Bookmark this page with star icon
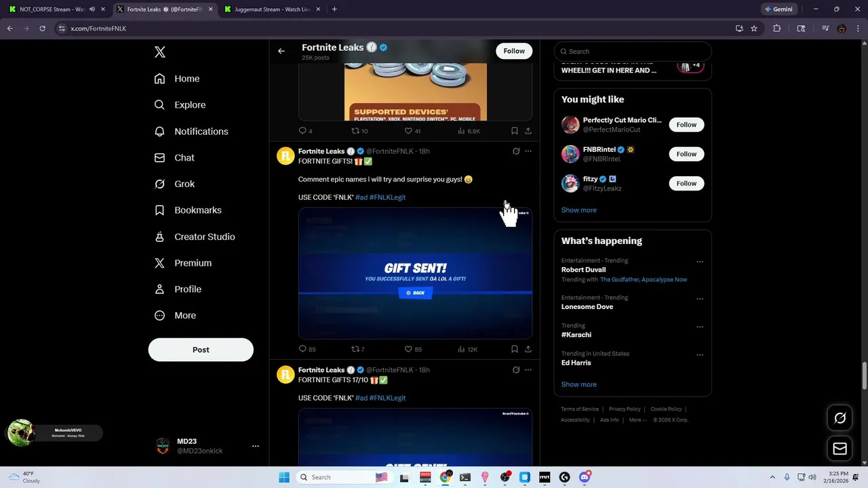The height and width of the screenshot is (488, 868). click(754, 28)
